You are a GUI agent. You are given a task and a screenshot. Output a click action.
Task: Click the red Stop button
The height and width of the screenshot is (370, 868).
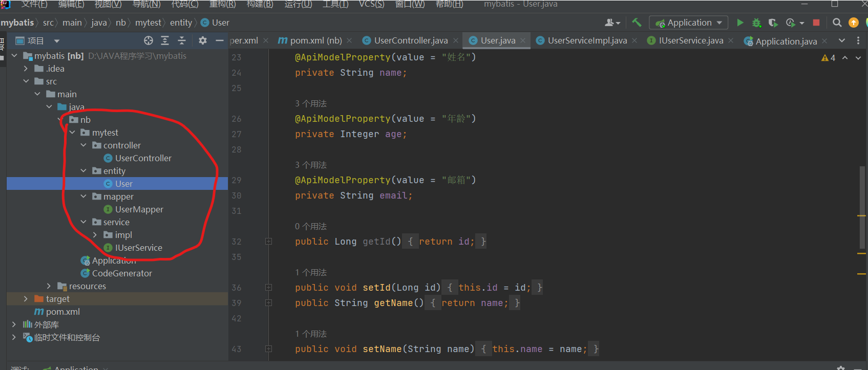[816, 23]
